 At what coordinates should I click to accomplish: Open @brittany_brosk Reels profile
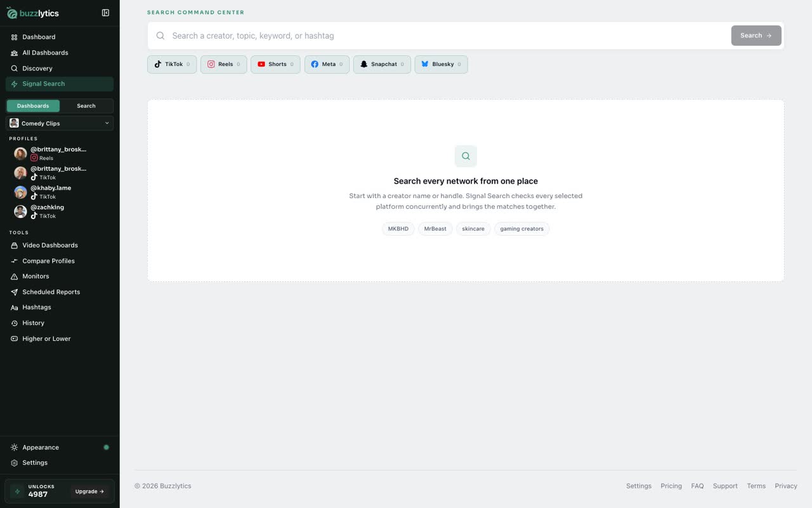(x=60, y=154)
